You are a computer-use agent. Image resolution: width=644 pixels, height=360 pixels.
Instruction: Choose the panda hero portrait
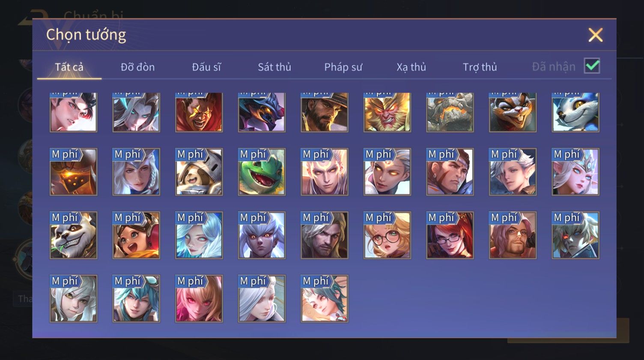(x=73, y=235)
